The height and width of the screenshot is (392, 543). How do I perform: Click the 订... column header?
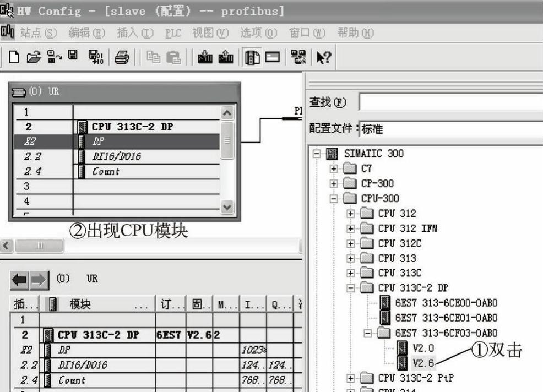[x=171, y=304]
